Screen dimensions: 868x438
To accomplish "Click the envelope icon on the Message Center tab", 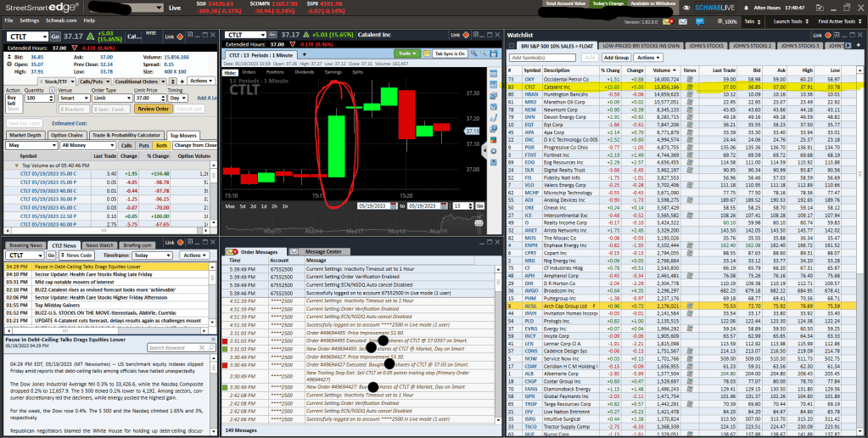I will point(295,251).
